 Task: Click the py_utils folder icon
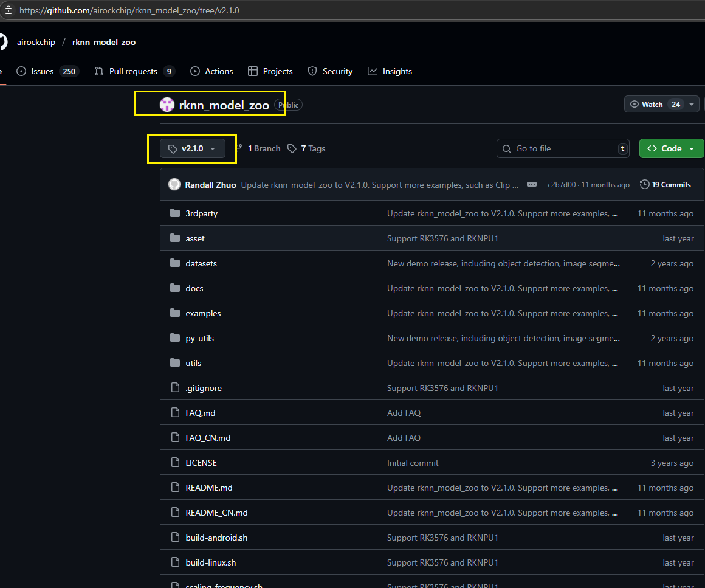click(175, 338)
